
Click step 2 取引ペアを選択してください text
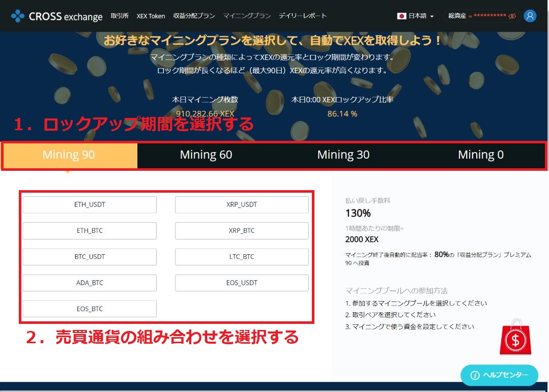pyautogui.click(x=390, y=315)
